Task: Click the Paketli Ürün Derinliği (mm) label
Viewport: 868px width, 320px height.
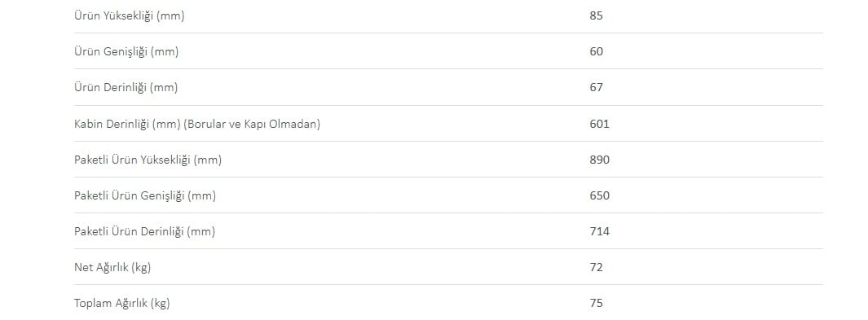Action: pos(144,232)
